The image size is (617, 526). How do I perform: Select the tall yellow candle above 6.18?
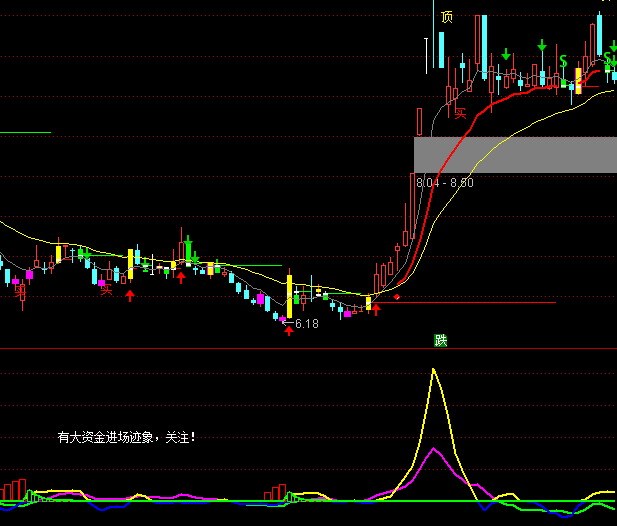tap(290, 291)
